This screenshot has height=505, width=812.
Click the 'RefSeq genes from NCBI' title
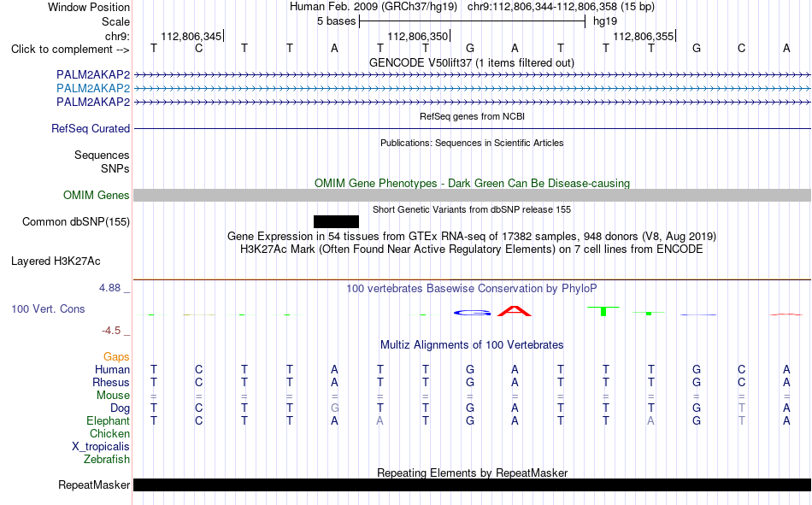(473, 116)
